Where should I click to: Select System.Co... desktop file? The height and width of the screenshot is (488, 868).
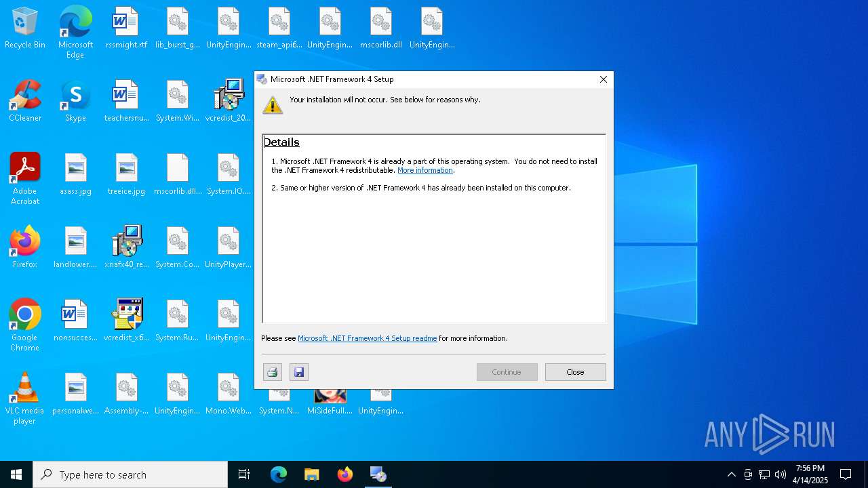click(x=178, y=247)
